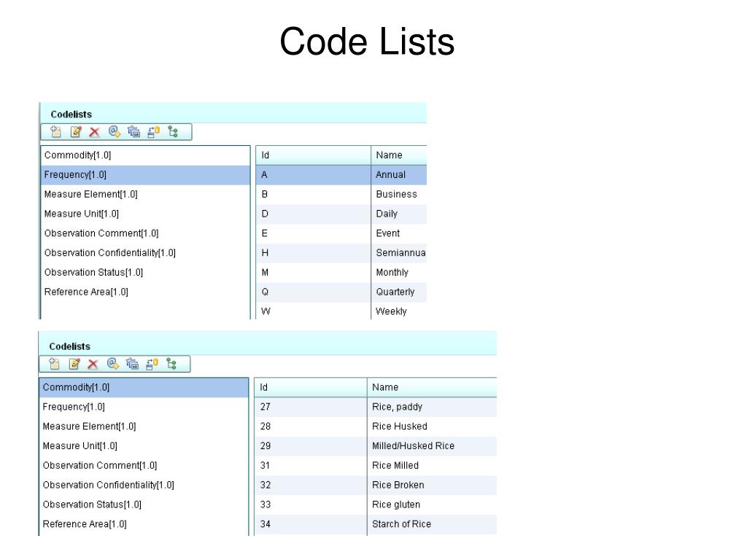The height and width of the screenshot is (560, 747).
Task: Select Frequency[1.0] in the Commodity-selected panel list
Action: (x=144, y=407)
